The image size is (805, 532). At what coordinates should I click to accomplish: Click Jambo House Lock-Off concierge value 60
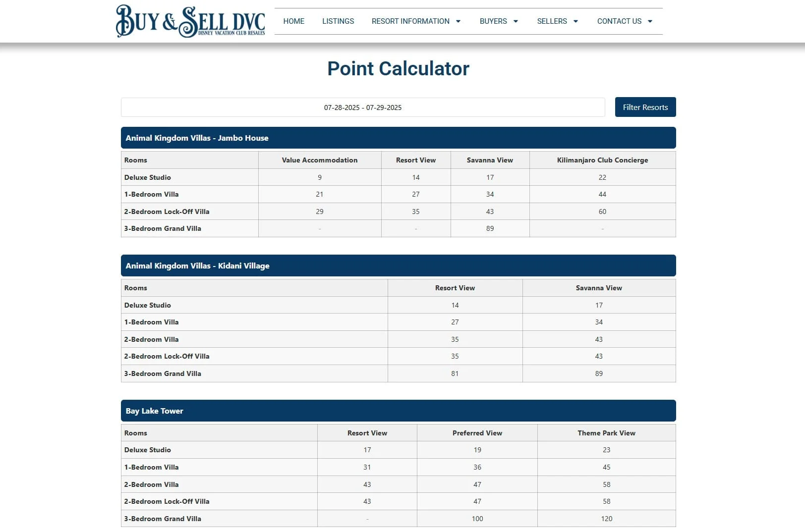pyautogui.click(x=602, y=212)
